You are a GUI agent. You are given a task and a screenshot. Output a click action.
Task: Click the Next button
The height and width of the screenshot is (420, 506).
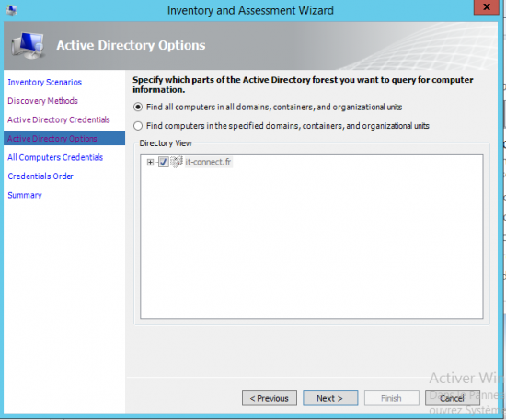[x=330, y=398]
